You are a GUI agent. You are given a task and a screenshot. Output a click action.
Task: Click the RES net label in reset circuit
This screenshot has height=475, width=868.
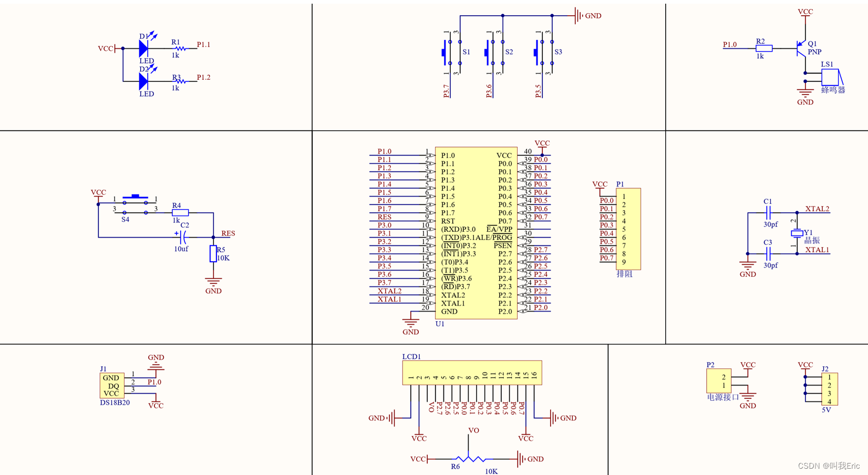coord(228,233)
